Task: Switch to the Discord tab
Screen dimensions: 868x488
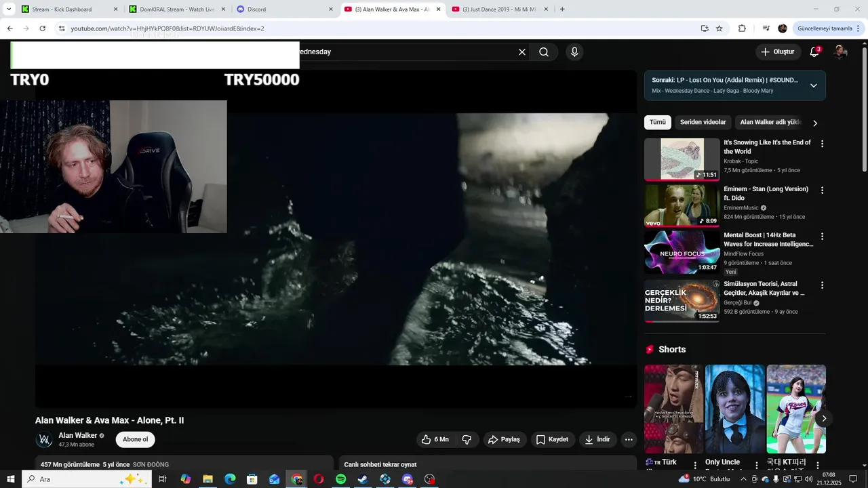Action: (x=285, y=9)
